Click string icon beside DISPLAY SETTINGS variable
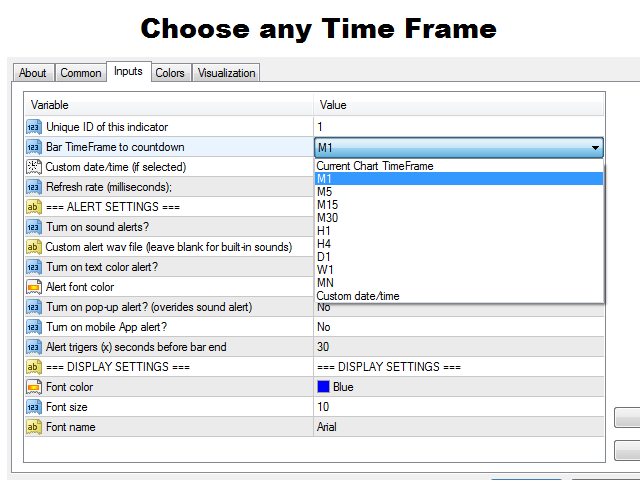The width and height of the screenshot is (640, 480). tap(34, 367)
